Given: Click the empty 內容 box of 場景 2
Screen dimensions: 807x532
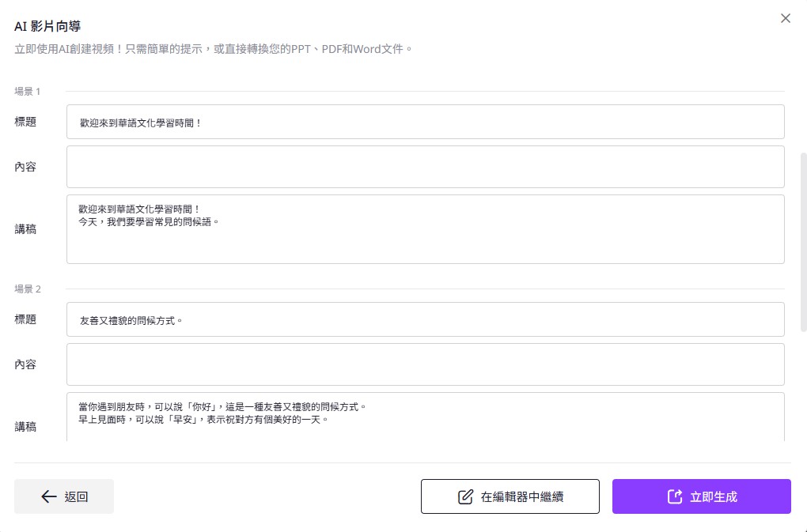Looking at the screenshot, I should [x=425, y=364].
